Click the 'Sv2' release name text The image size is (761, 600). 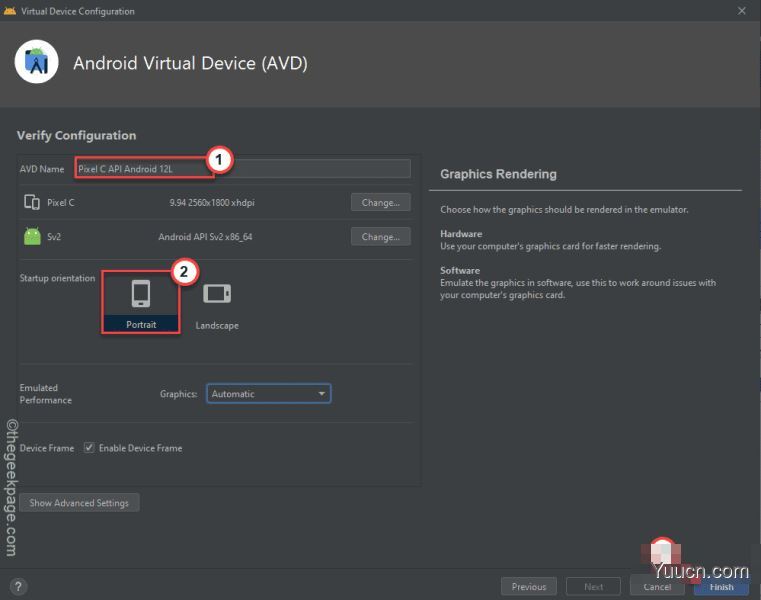coord(54,237)
